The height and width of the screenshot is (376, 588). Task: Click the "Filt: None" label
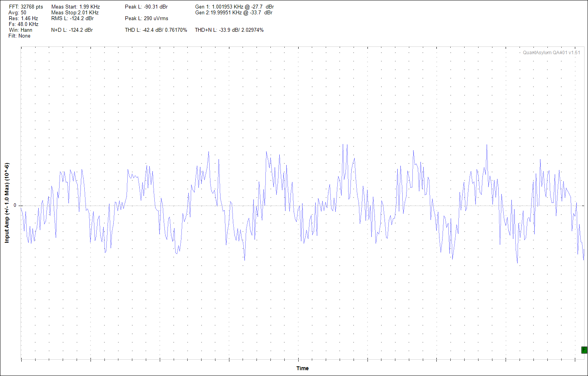[19, 36]
